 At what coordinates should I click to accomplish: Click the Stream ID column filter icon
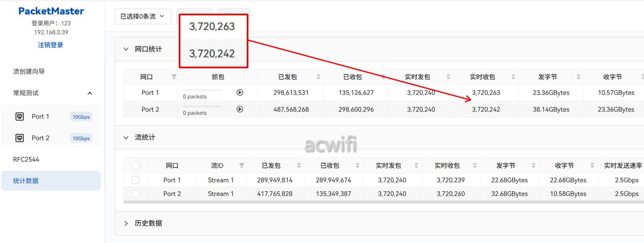pyautogui.click(x=242, y=166)
